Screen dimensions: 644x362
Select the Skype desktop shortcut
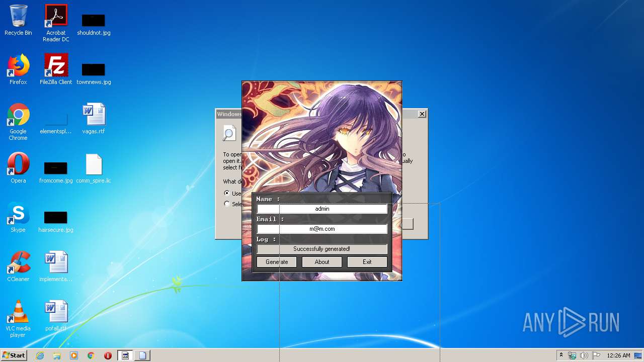click(x=18, y=217)
